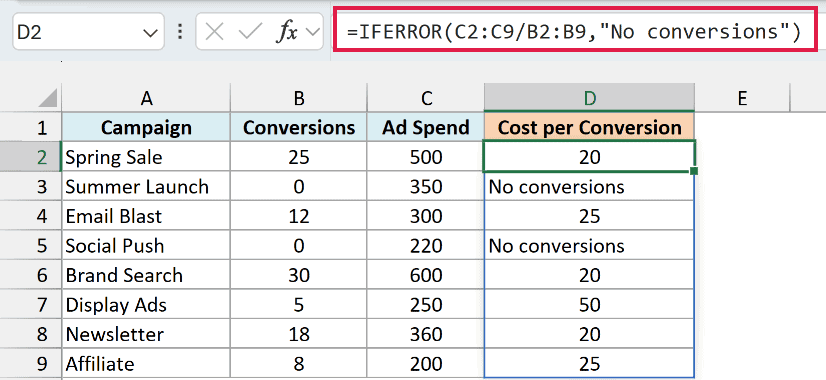Viewport: 826px width, 380px height.
Task: Select the Display Ads cell
Action: [146, 305]
